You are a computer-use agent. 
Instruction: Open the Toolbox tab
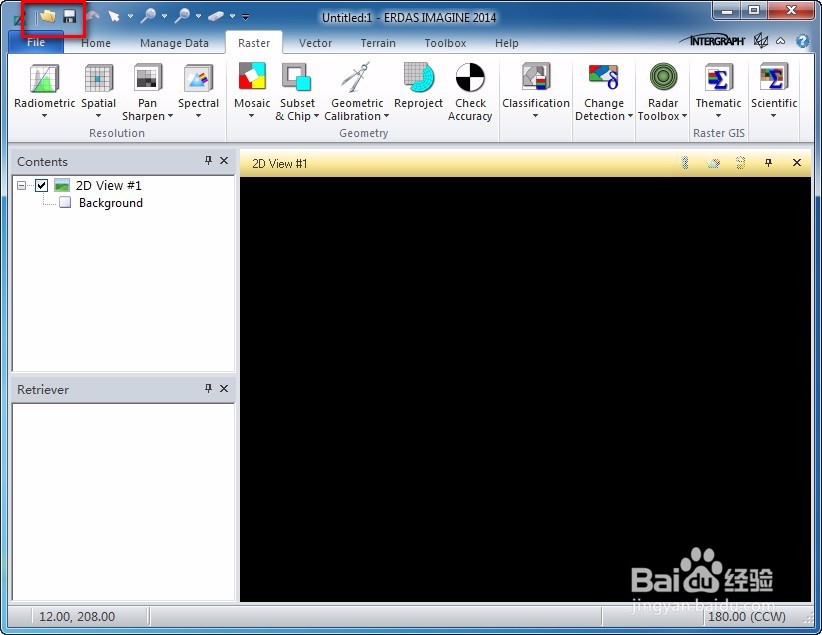[445, 43]
